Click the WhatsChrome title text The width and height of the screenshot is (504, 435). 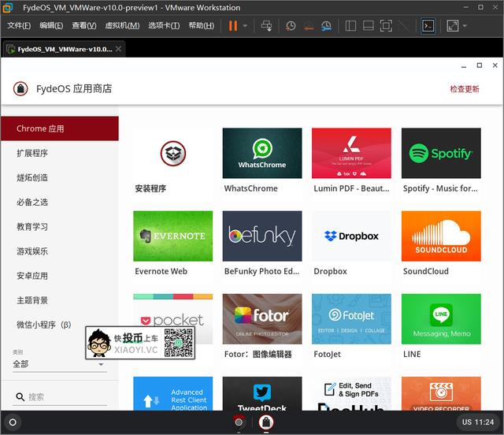(250, 188)
